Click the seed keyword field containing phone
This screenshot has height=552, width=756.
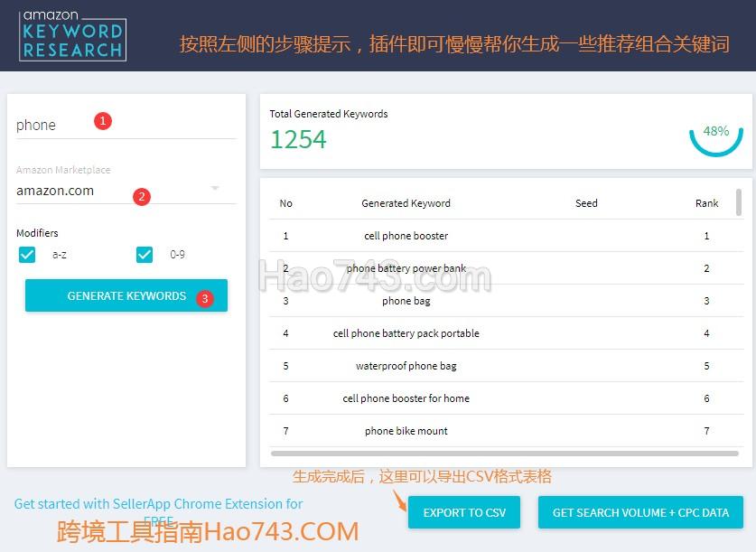126,126
